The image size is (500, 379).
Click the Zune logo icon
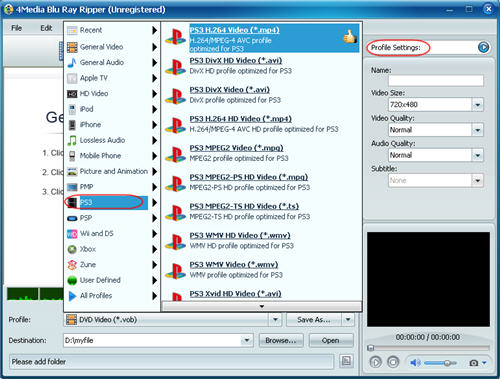[x=72, y=265]
